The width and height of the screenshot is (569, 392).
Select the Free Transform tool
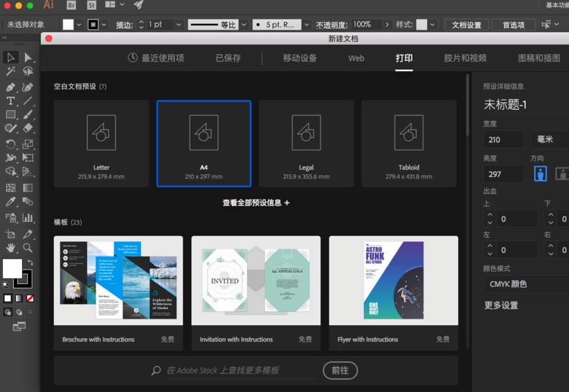pos(28,158)
